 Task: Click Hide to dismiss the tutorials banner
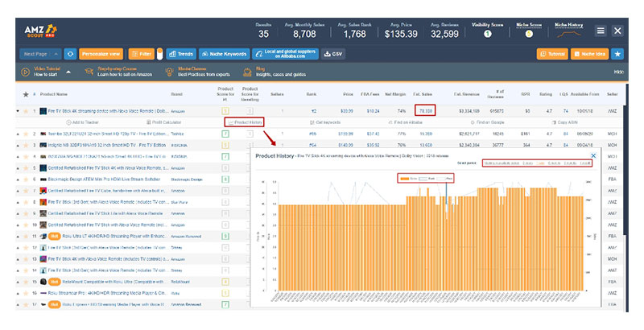pos(618,73)
